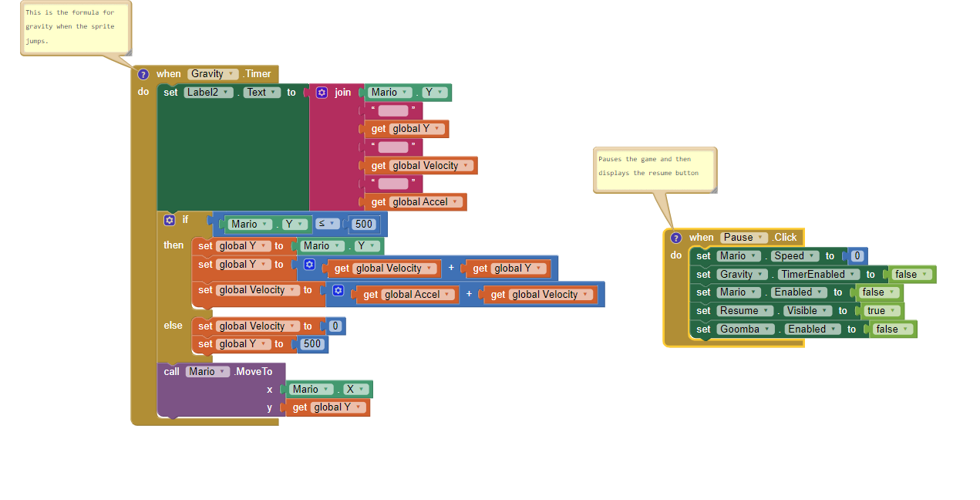The height and width of the screenshot is (500, 980).
Task: Open gear on Velocity plus Y addition block
Action: (309, 265)
